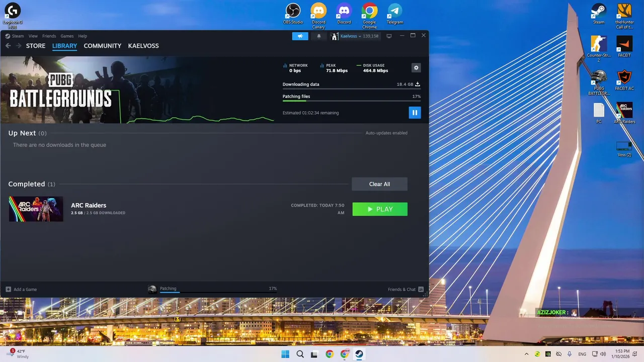Open theHunter Call of the Wild shortcut
Screen dimensions: 644x362
click(x=624, y=16)
